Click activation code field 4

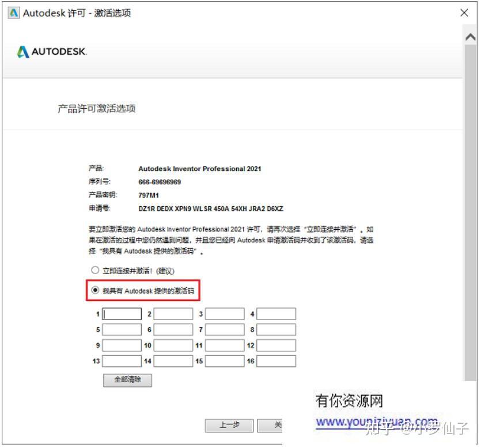click(x=277, y=314)
